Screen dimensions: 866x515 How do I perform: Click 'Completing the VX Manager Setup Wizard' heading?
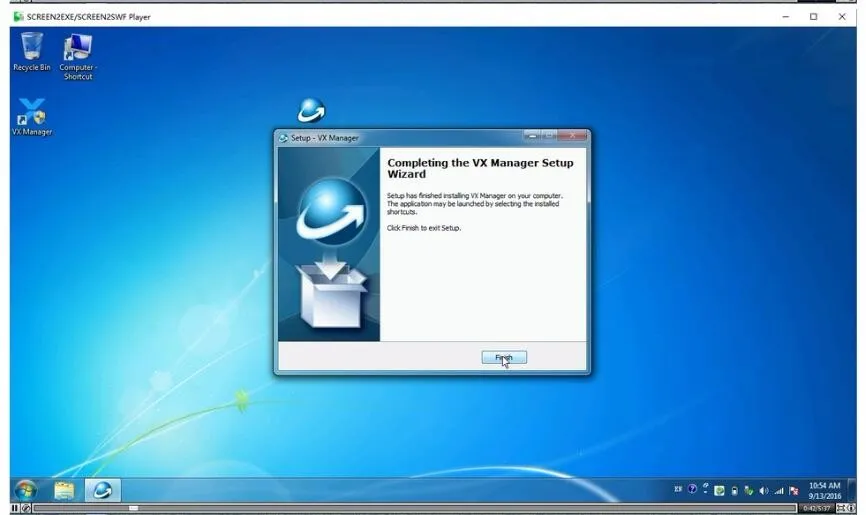click(x=480, y=168)
